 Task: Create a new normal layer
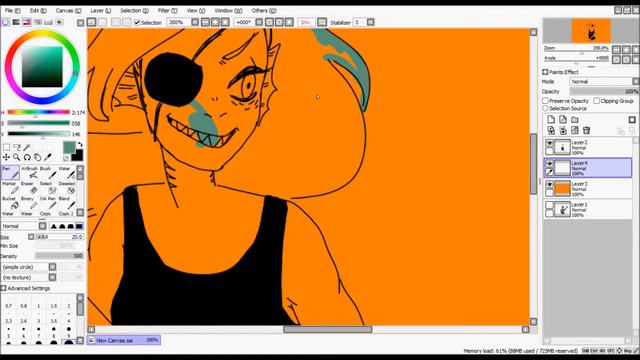[x=551, y=119]
